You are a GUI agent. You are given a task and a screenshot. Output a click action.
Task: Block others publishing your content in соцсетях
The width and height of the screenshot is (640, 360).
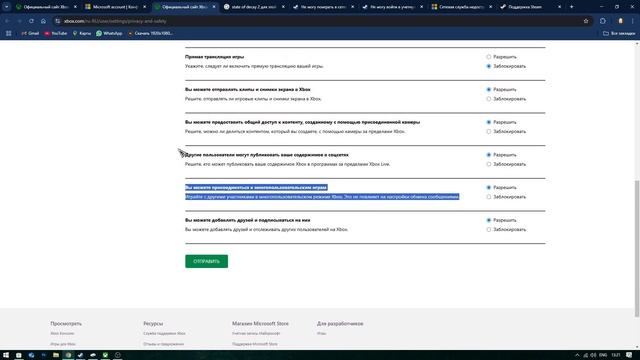489,164
